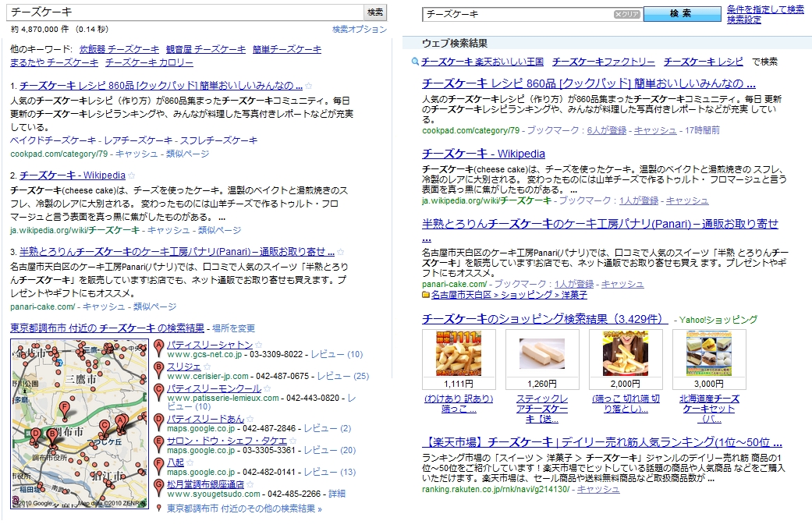Open the 3,000円 北海道産 cheesecake thumbnail

click(x=709, y=354)
